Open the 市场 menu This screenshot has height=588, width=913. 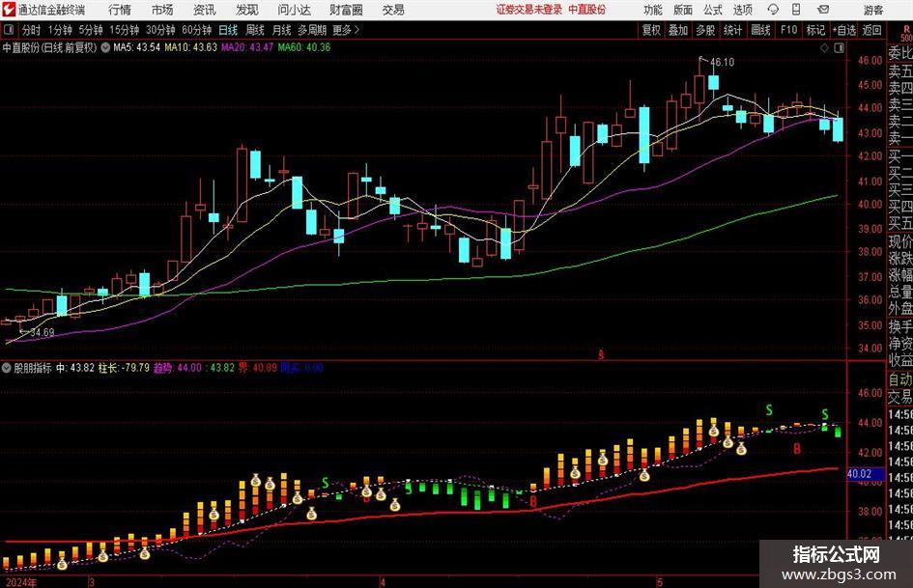pyautogui.click(x=162, y=10)
